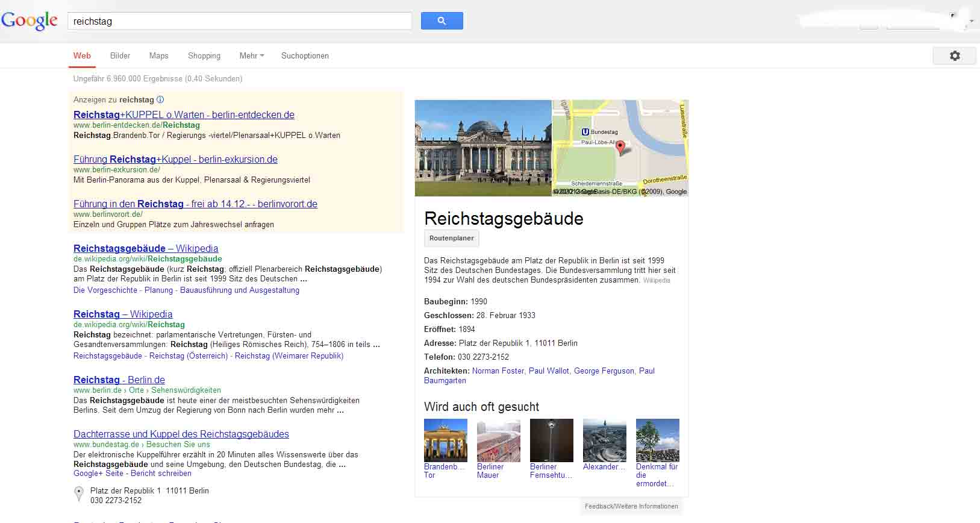980x523 pixels.
Task: Open Denkmal für die ermordeten thumbnail
Action: point(658,440)
